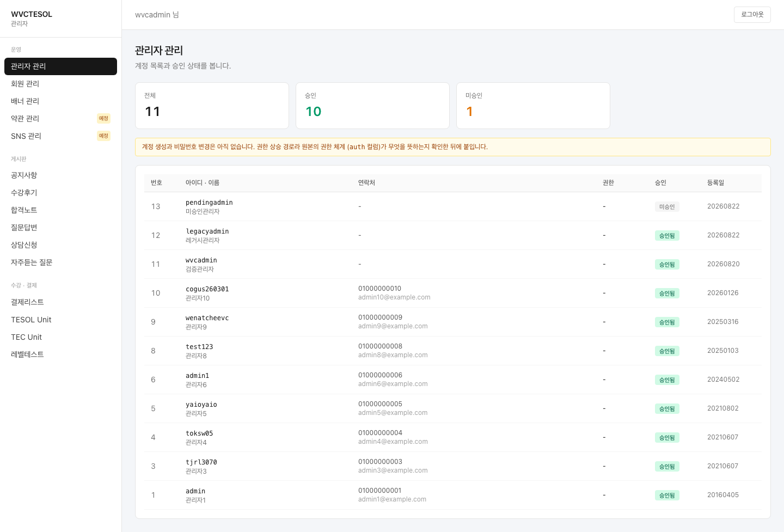The width and height of the screenshot is (784, 532).
Task: Click the 승인됨 badge for wenatcheevc
Action: (x=667, y=322)
